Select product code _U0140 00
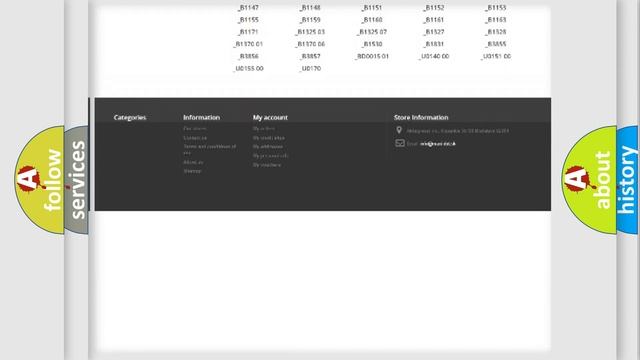The width and height of the screenshot is (640, 360). [x=433, y=56]
